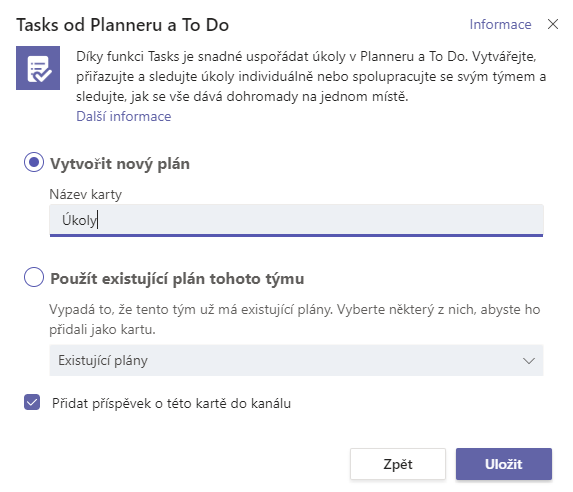
Task: Click the existing plans hint text Vypadá to
Action: [x=295, y=319]
